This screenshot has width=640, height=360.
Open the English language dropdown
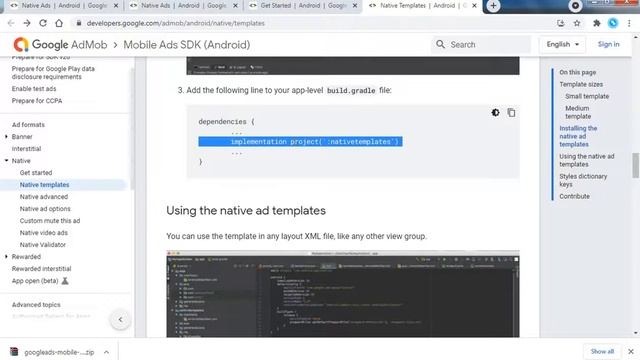[x=563, y=44]
